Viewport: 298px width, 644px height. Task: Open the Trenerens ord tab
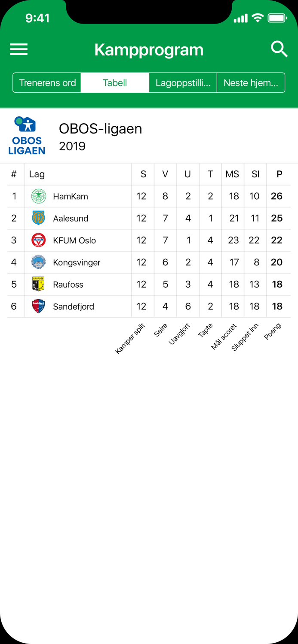pos(46,82)
